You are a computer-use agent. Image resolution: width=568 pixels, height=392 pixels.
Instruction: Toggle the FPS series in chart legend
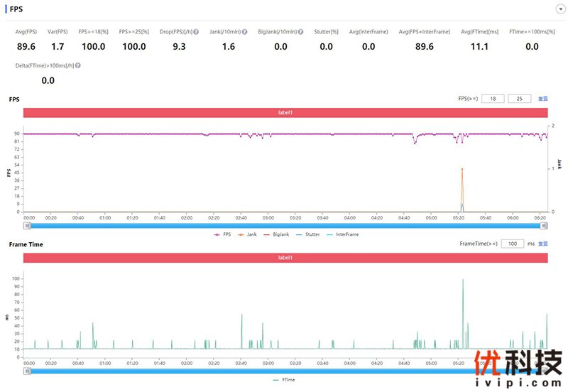tap(222, 234)
